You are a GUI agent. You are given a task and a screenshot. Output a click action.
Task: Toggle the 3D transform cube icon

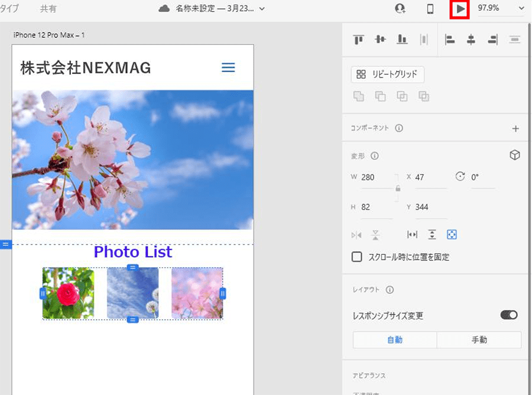515,155
